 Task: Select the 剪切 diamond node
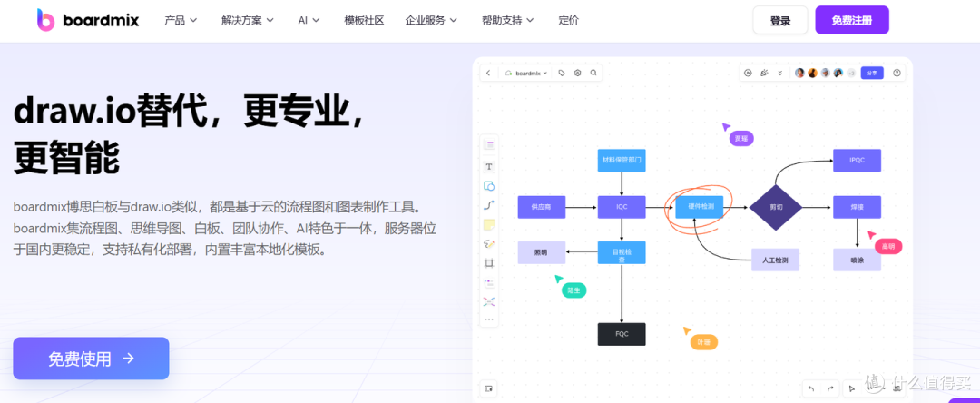776,208
